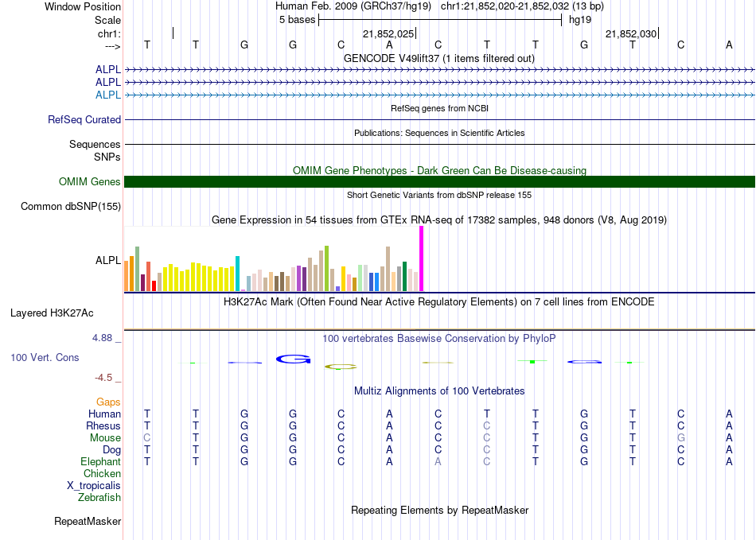Click the orange Gaps label
The width and height of the screenshot is (756, 540).
click(108, 402)
